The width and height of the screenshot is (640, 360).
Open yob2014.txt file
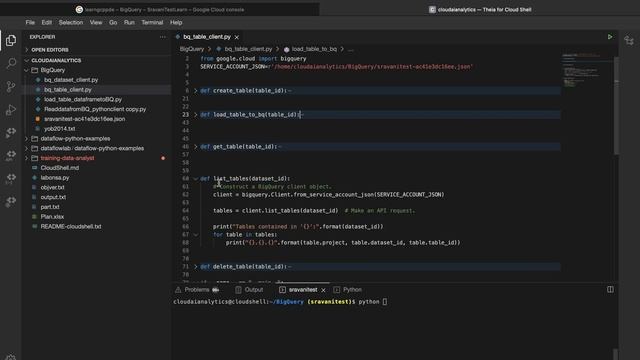(60, 129)
